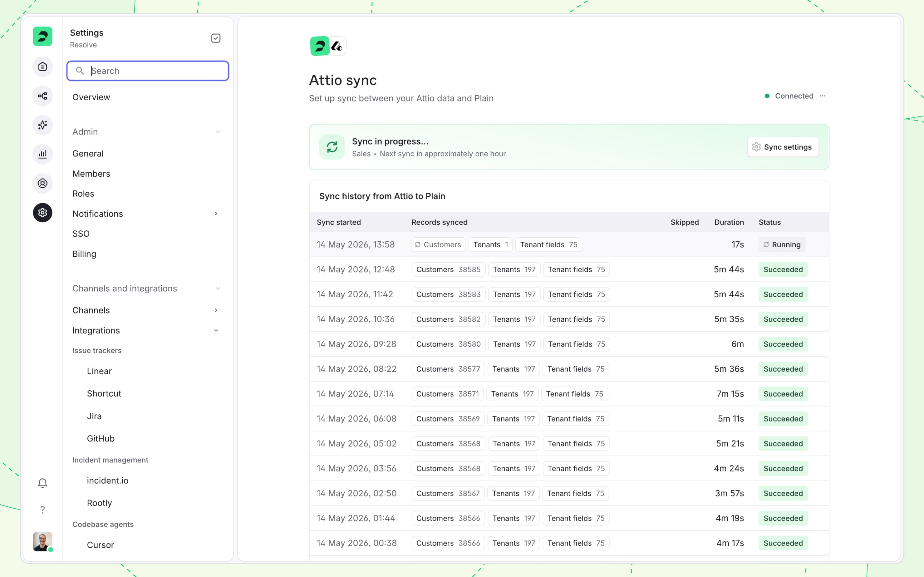Viewport: 924px width, 577px height.
Task: Click the Tenants 1 chip in the running row
Action: click(490, 244)
